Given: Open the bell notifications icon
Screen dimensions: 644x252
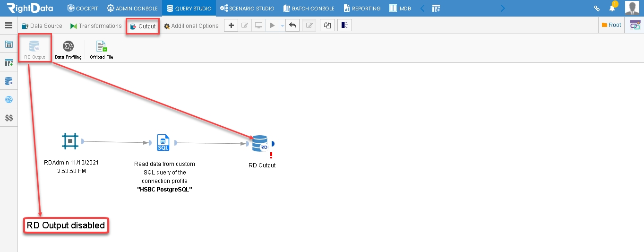Looking at the screenshot, I should pyautogui.click(x=612, y=8).
